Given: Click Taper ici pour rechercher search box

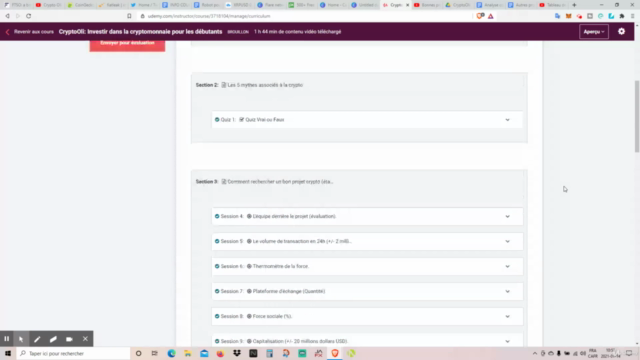Looking at the screenshot, I should point(73,353).
